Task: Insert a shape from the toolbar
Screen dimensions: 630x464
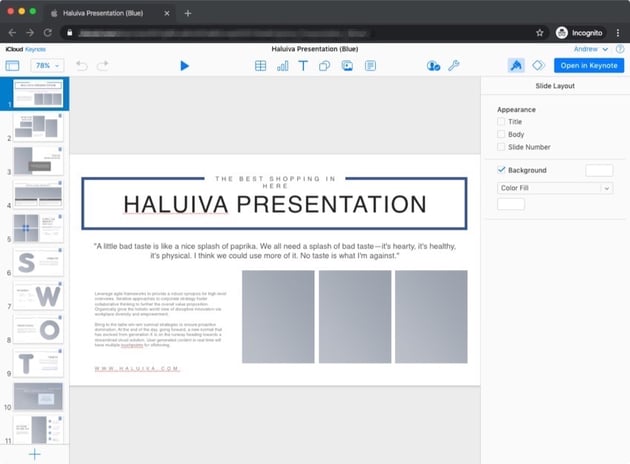Action: click(325, 65)
